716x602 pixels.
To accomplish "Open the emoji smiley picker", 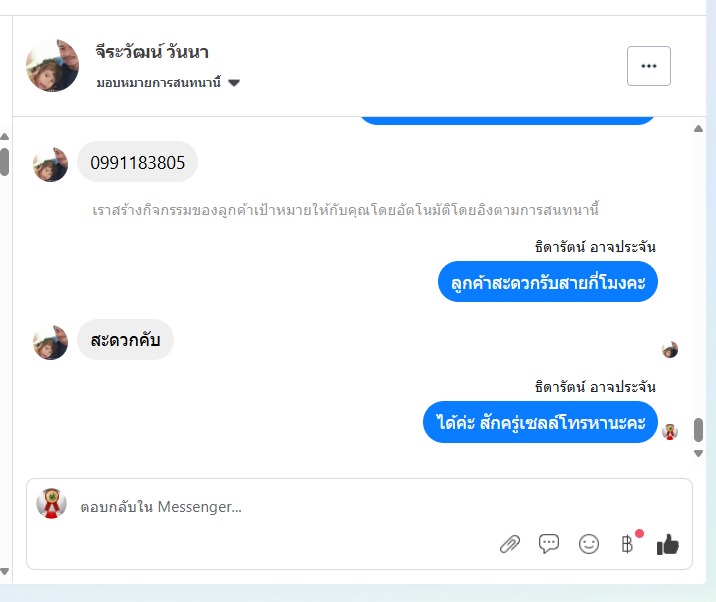I will 589,544.
